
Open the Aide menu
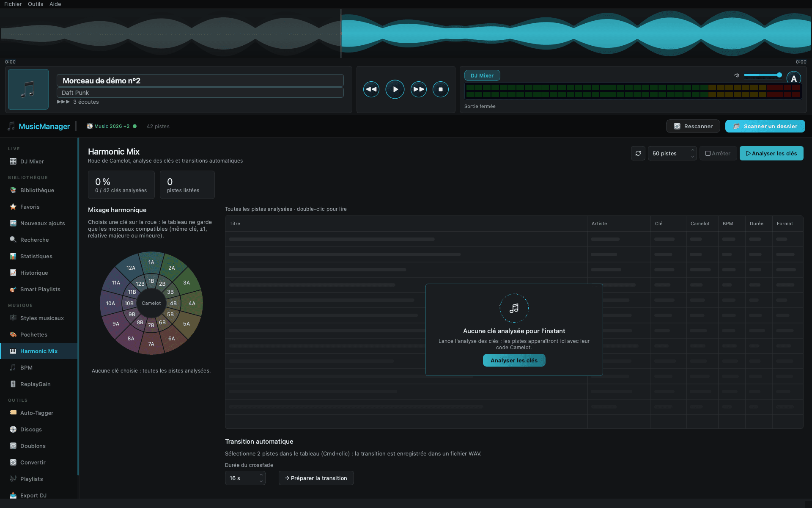(55, 4)
